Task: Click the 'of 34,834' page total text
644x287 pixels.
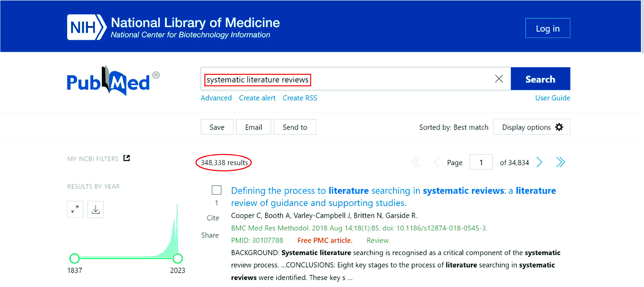Action: [x=514, y=163]
